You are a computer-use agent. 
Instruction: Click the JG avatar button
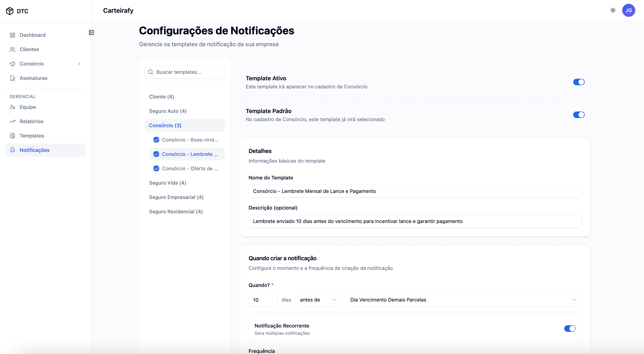pyautogui.click(x=629, y=10)
